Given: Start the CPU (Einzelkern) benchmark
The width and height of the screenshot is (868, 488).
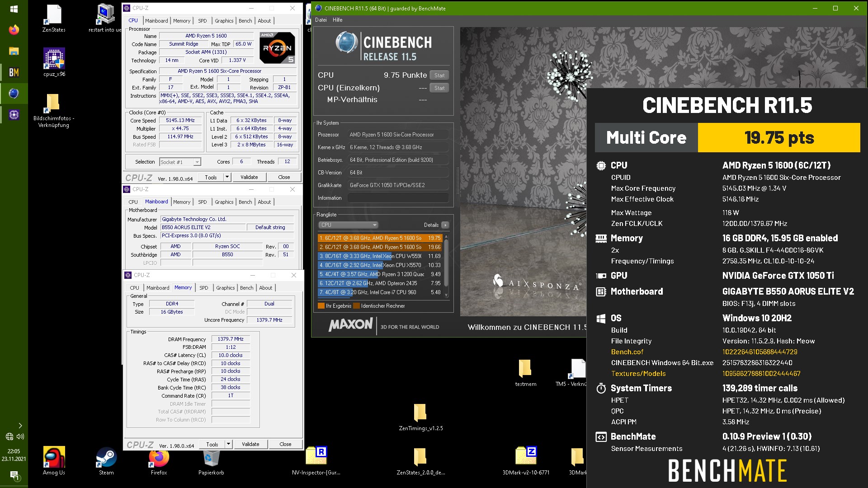Looking at the screenshot, I should tap(439, 88).
